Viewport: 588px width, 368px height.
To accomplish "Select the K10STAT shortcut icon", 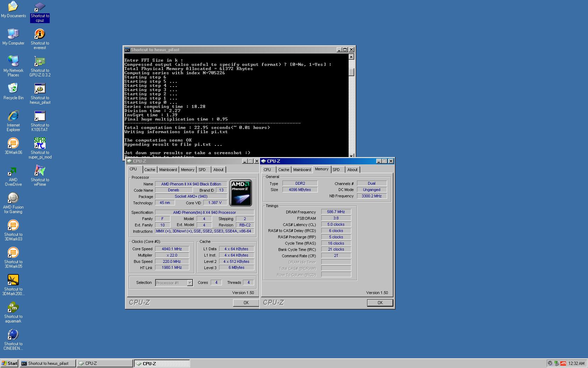I will click(x=40, y=121).
